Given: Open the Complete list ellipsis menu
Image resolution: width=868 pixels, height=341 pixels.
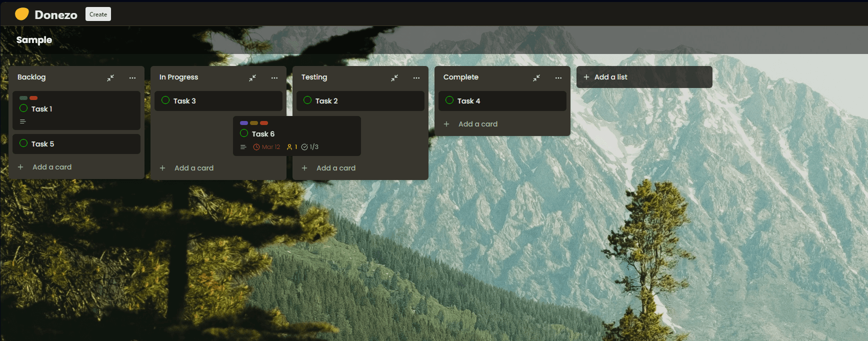Looking at the screenshot, I should 558,78.
